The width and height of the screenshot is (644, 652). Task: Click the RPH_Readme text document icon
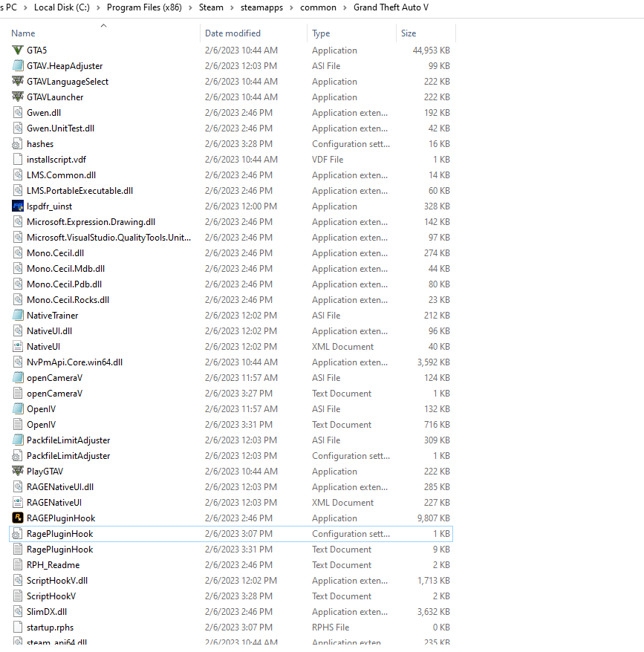click(x=18, y=564)
